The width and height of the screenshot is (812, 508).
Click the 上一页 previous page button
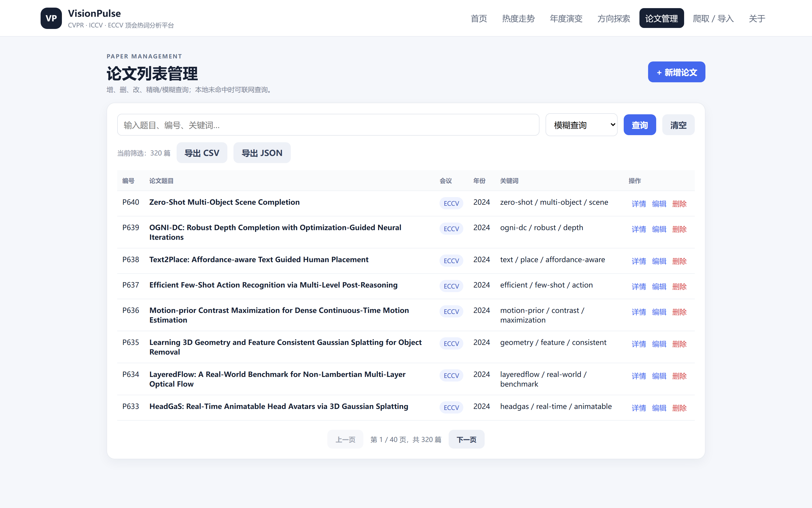345,439
